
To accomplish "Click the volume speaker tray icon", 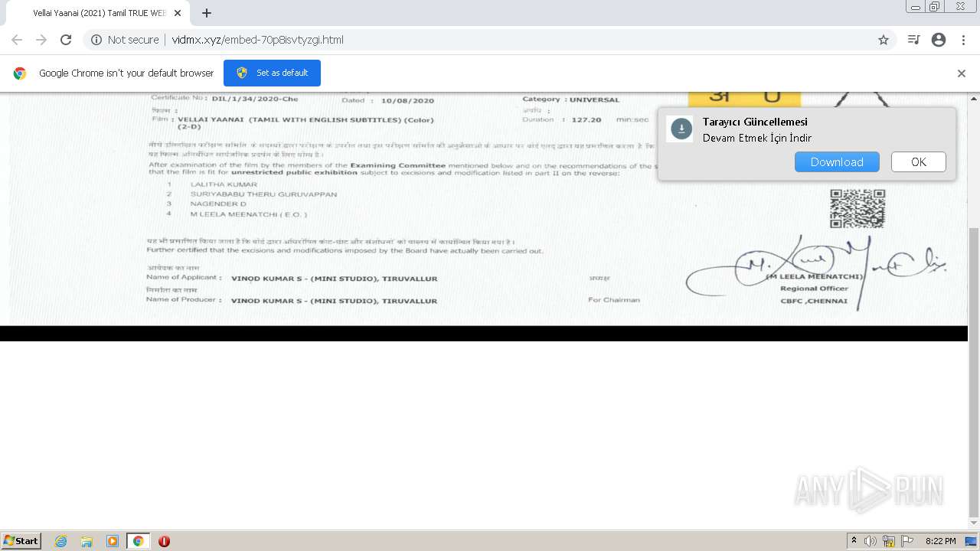I will (871, 541).
